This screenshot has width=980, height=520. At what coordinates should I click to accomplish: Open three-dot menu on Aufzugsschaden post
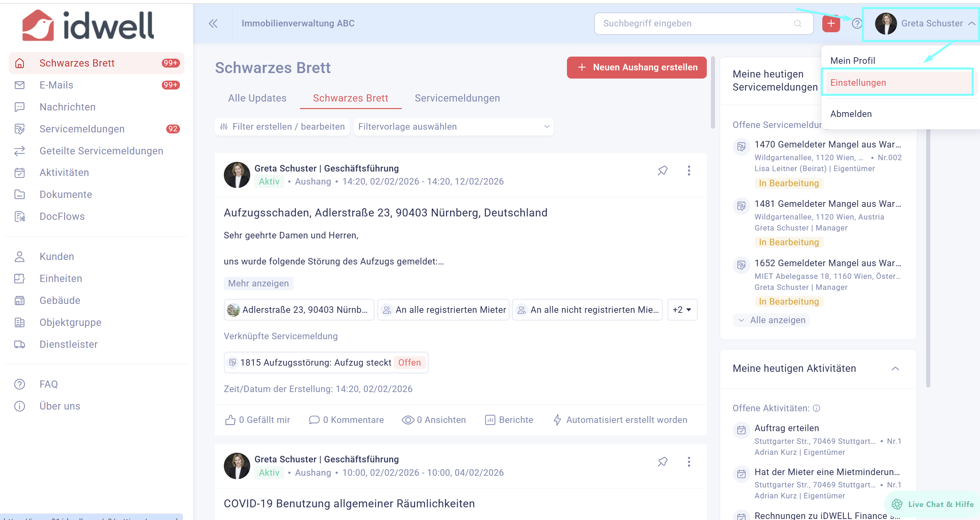689,170
